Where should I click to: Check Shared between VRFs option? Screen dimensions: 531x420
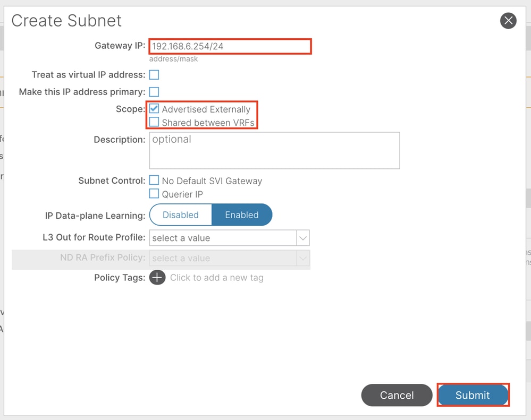154,123
